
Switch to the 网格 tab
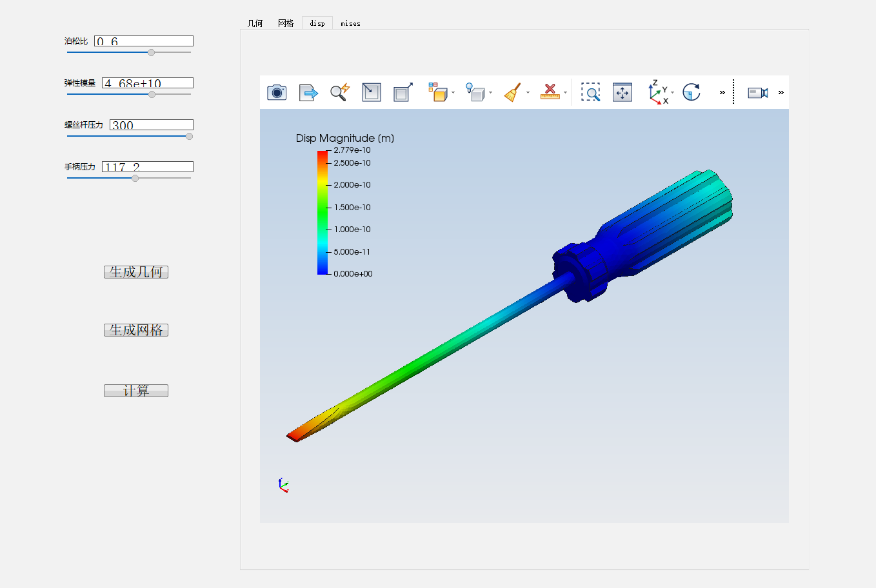pyautogui.click(x=286, y=23)
